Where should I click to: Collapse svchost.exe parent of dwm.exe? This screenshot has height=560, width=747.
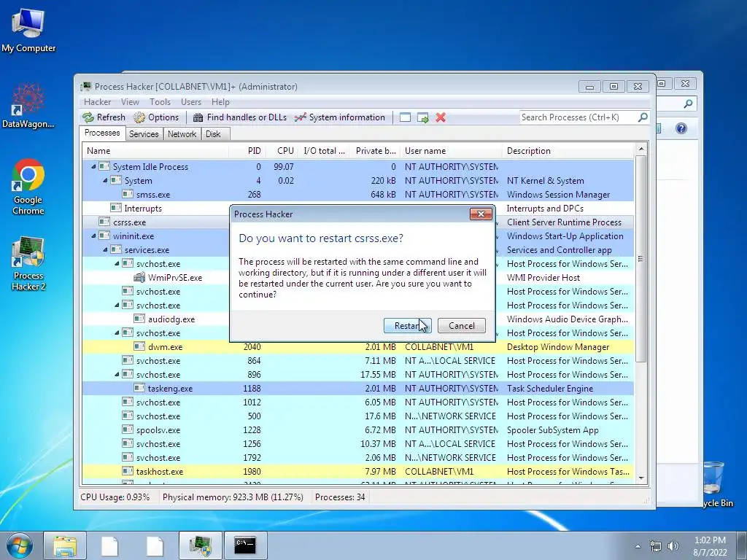pyautogui.click(x=117, y=332)
